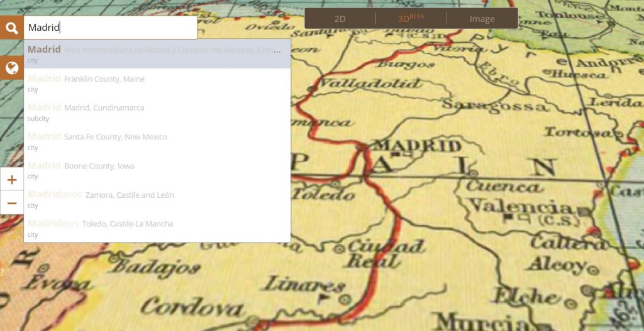
Task: Click the Cordova label on the map
Action: [x=192, y=307]
